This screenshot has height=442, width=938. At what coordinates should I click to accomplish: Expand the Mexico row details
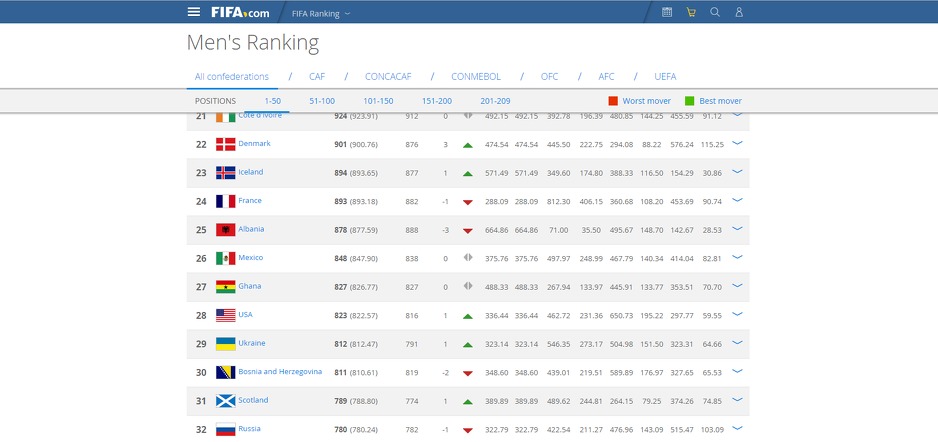737,257
